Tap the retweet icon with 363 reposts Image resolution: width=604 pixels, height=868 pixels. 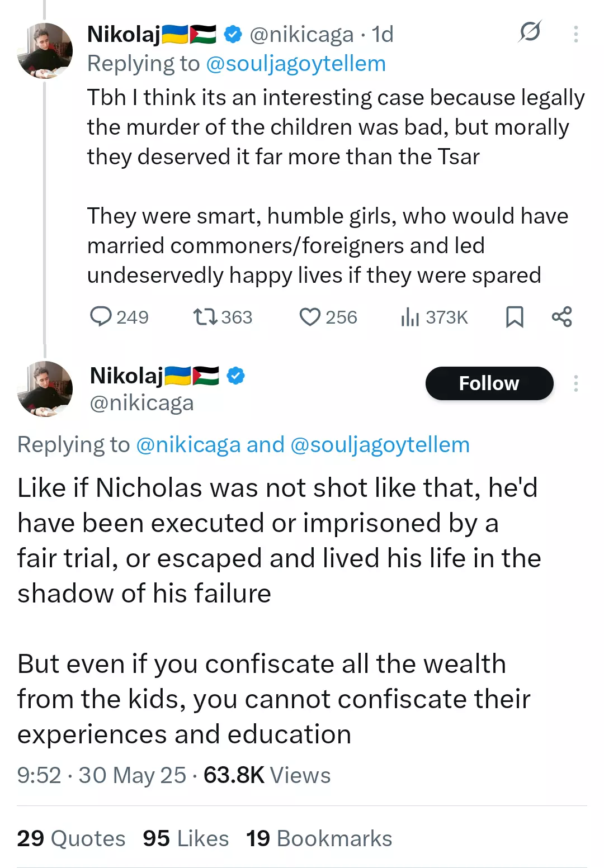point(205,317)
